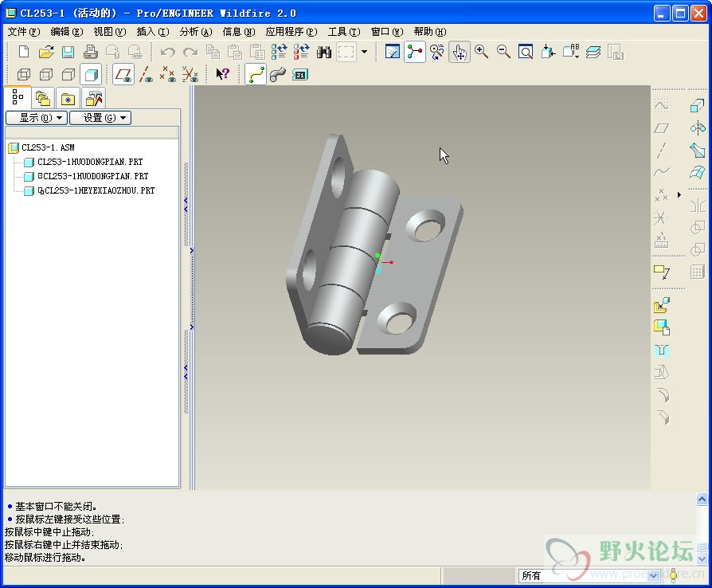
Task: Click the datum tag annotation icon
Action: (x=662, y=272)
